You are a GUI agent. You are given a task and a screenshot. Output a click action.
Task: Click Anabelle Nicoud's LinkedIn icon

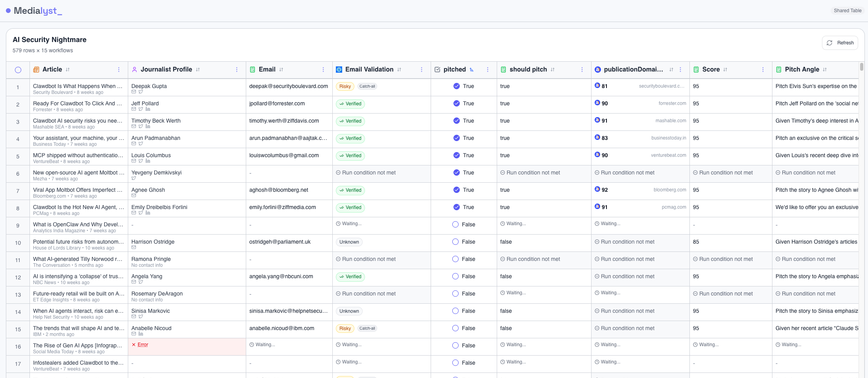click(141, 334)
